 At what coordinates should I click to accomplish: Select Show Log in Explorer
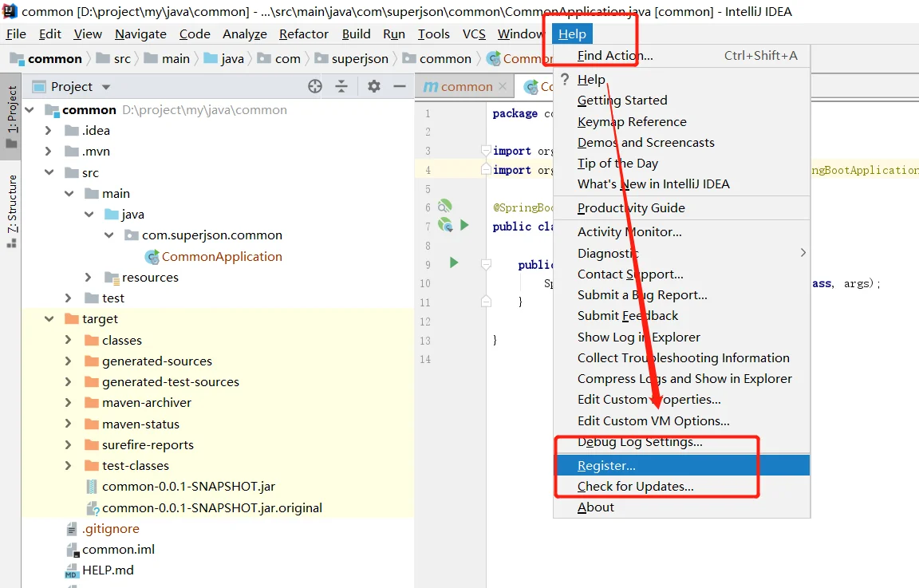(682, 337)
